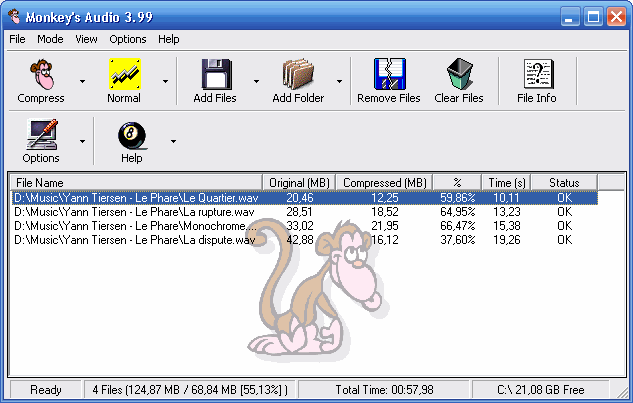This screenshot has height=403, width=633.
Task: Sort by % column header
Action: (457, 183)
